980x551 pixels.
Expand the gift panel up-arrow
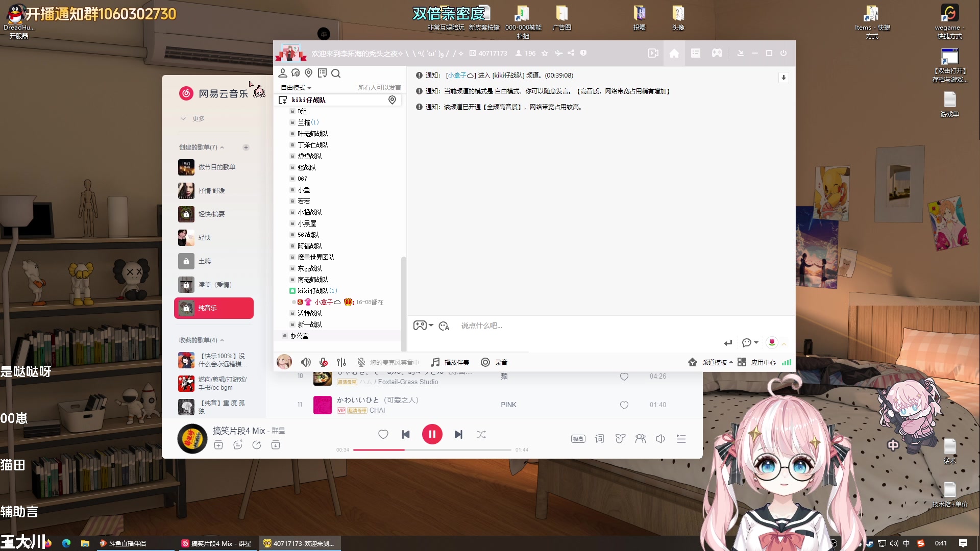784,343
